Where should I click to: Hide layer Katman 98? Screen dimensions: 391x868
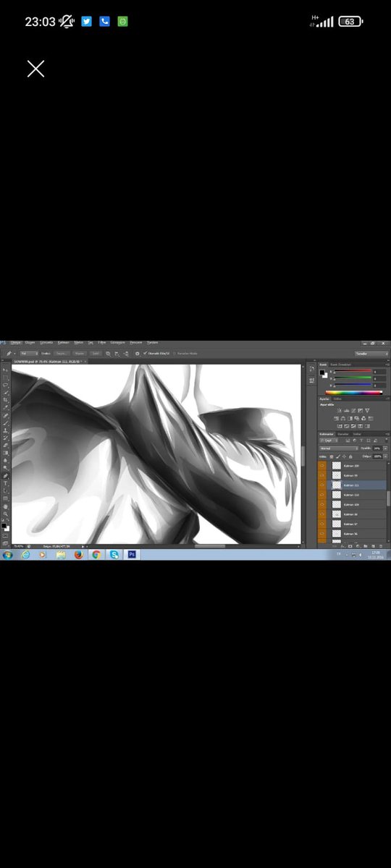tap(322, 514)
